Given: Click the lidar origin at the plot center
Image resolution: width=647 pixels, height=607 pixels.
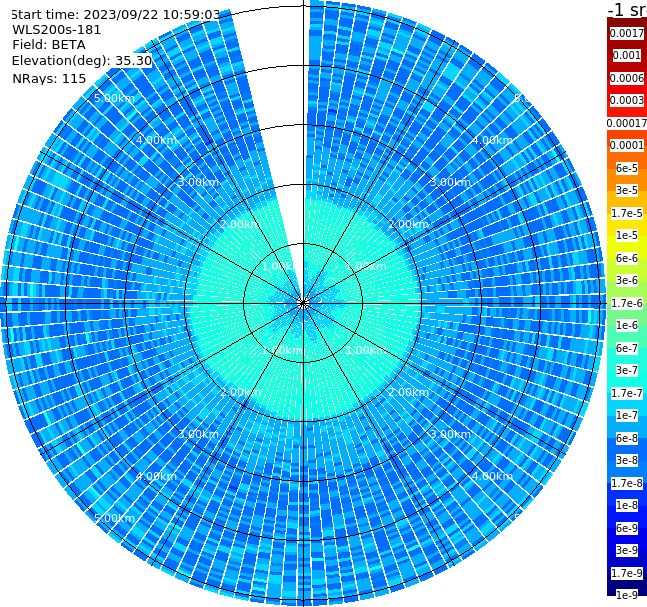Looking at the screenshot, I should click(303, 303).
